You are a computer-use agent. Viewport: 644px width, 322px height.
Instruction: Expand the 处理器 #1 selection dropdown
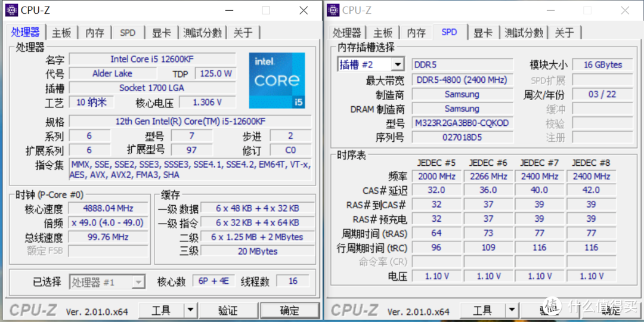point(138,282)
